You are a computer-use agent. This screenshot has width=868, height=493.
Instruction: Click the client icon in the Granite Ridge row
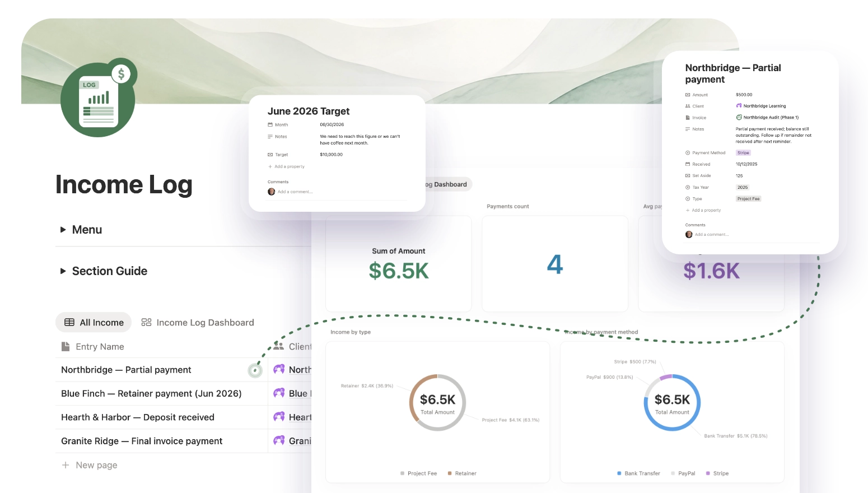[x=279, y=441]
